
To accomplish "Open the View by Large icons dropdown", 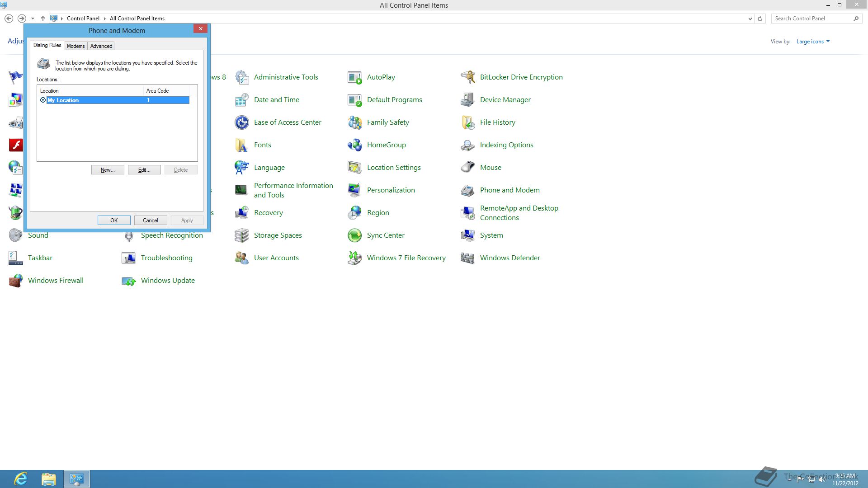I will pyautogui.click(x=813, y=42).
